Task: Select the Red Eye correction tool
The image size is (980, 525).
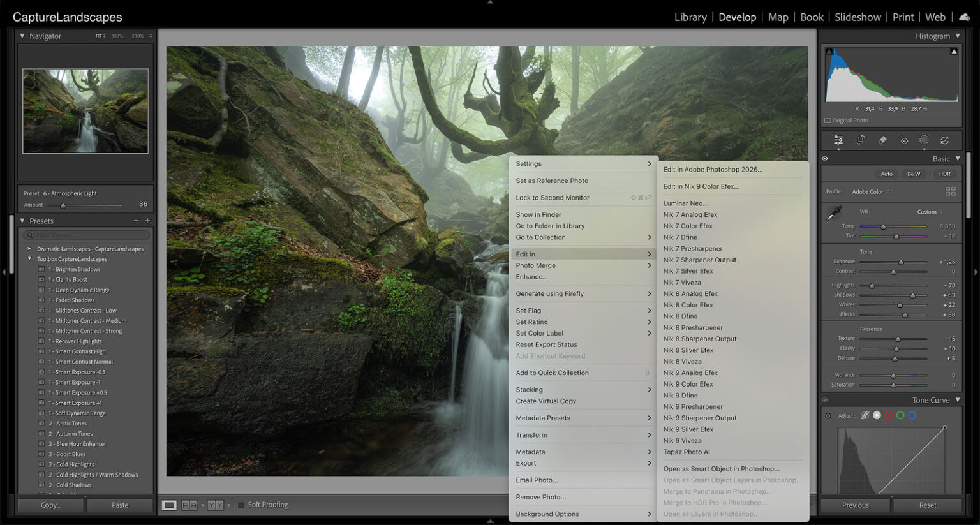Action: pos(904,140)
